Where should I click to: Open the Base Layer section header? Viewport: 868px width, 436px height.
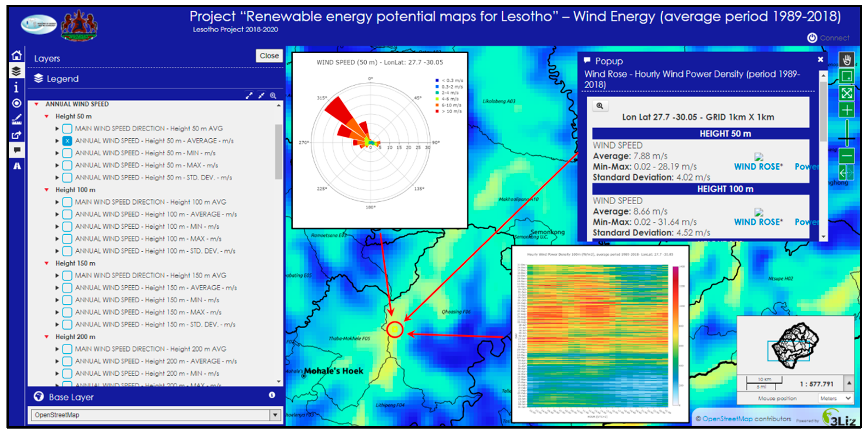point(71,397)
